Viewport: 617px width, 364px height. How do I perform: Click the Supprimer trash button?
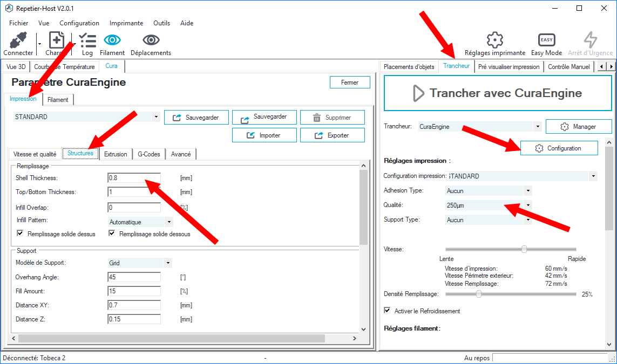[x=332, y=118]
